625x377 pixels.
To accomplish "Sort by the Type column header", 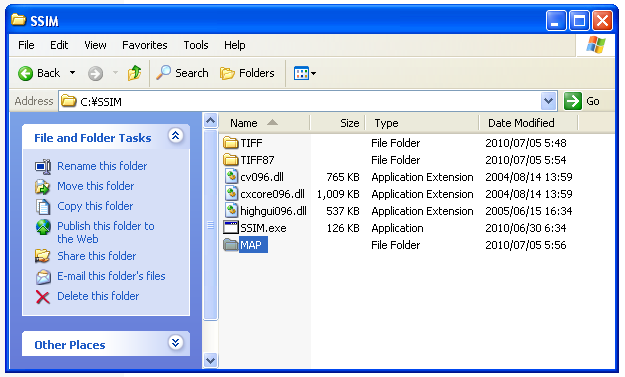I will 422,123.
